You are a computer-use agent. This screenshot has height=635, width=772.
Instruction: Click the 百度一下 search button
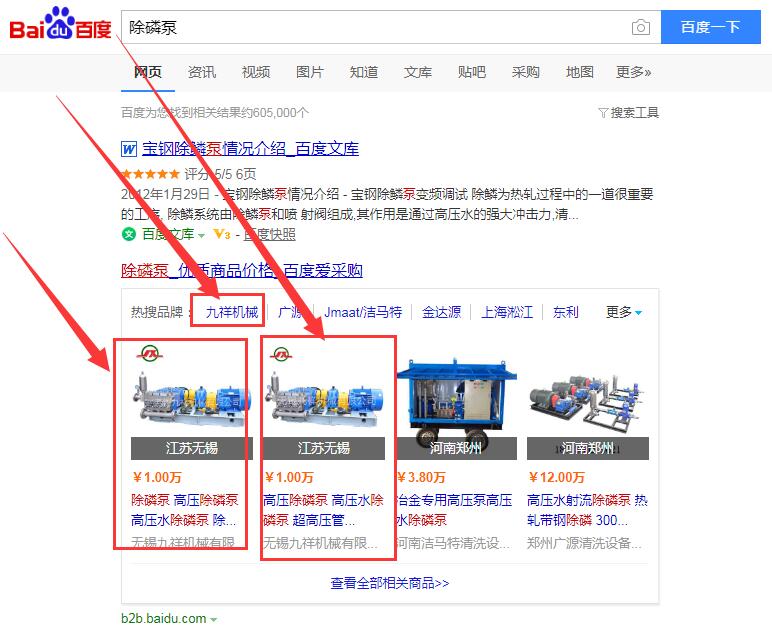(710, 27)
